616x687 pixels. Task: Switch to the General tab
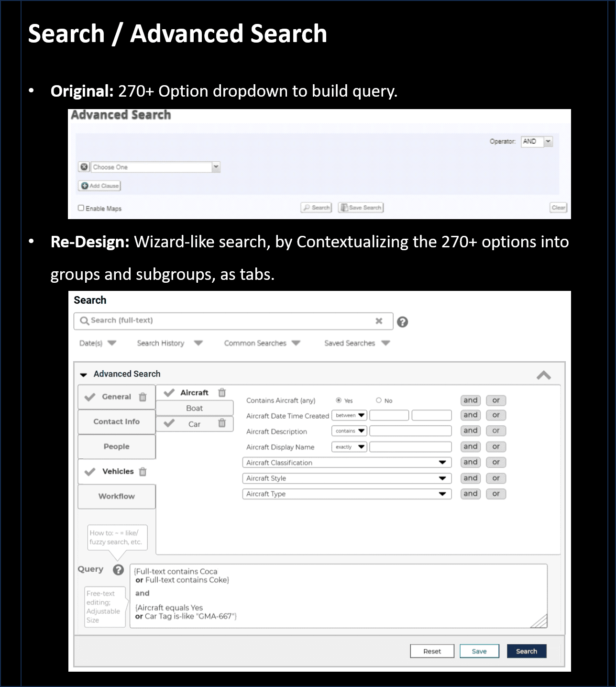[x=117, y=397]
